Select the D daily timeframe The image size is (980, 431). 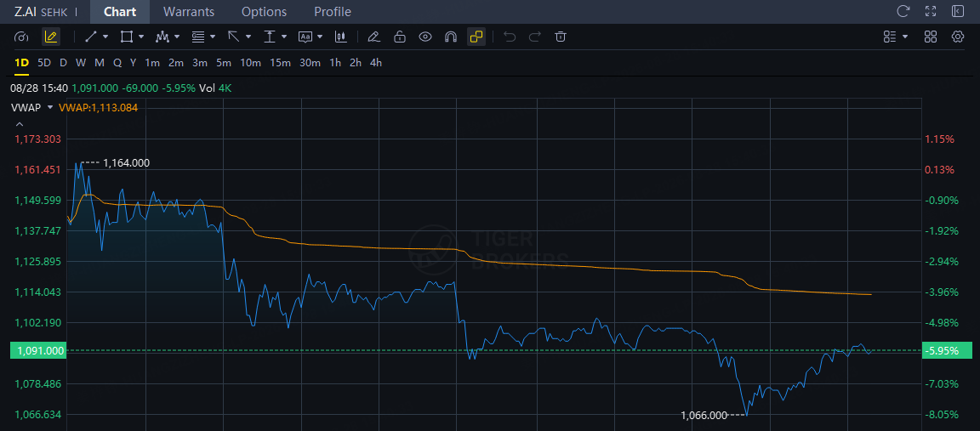[63, 62]
